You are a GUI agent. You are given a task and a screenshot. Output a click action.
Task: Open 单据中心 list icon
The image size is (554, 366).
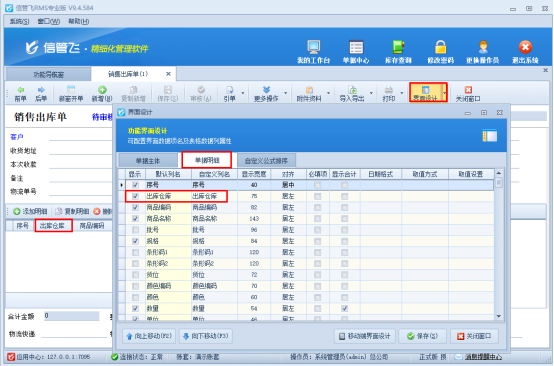356,47
